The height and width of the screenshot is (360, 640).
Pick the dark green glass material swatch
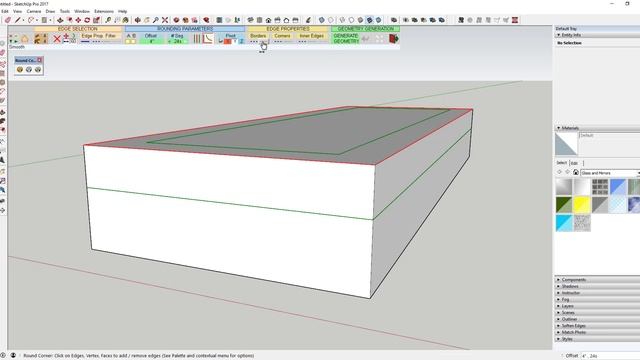point(564,204)
